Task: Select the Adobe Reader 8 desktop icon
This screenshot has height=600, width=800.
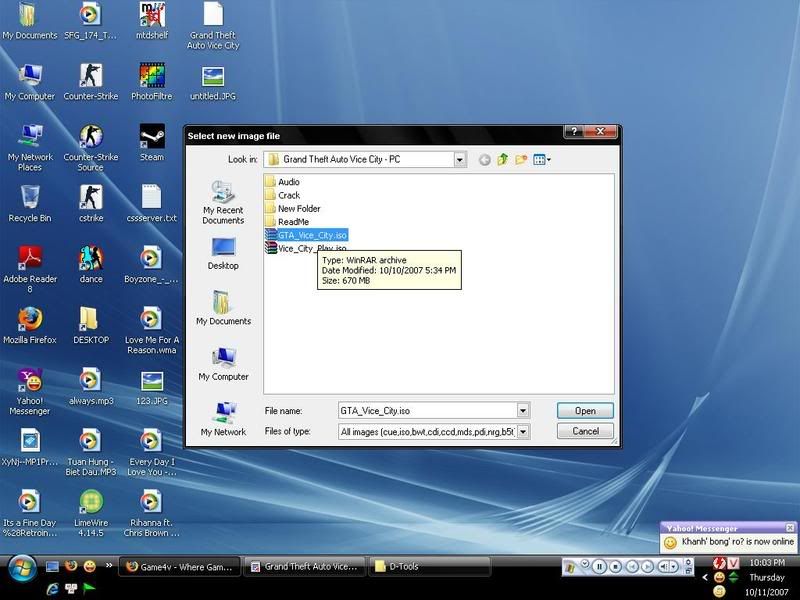Action: tap(30, 269)
